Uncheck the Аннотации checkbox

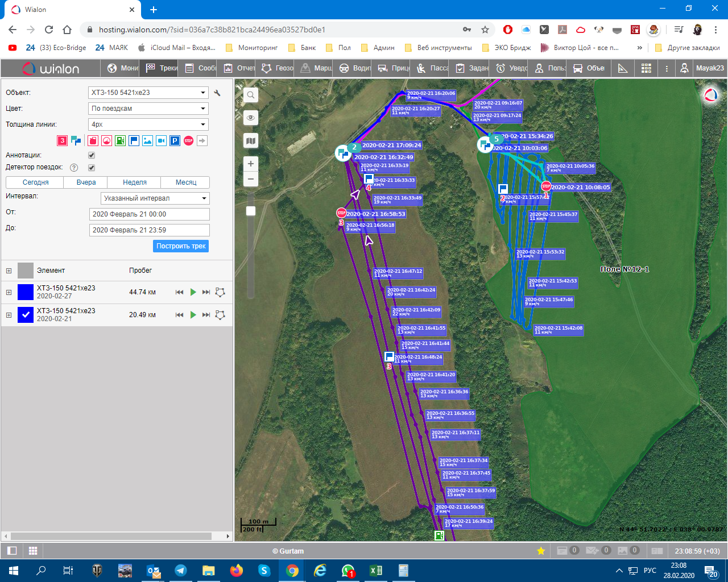[x=92, y=155]
